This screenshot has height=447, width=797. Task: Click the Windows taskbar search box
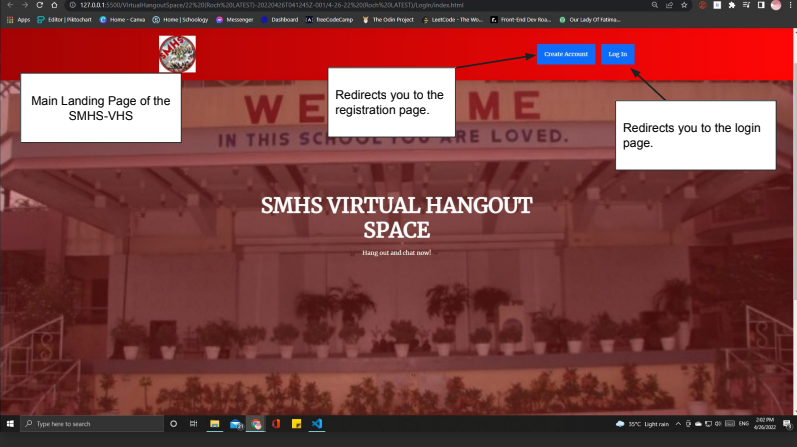(90, 424)
